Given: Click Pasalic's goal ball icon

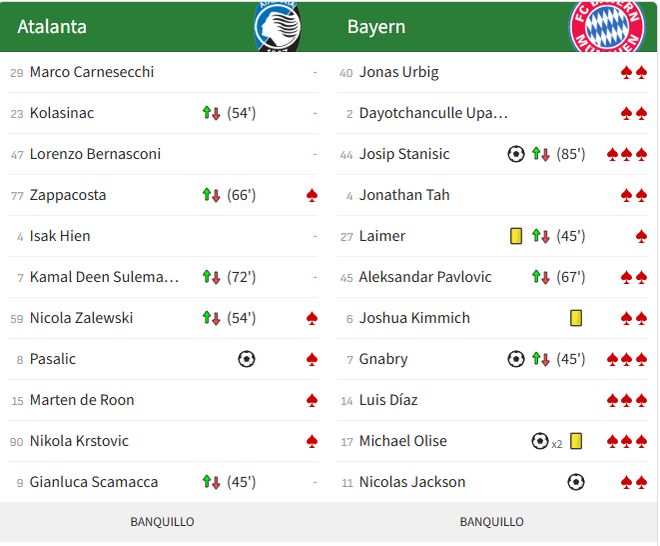Looking at the screenshot, I should pyautogui.click(x=247, y=359).
